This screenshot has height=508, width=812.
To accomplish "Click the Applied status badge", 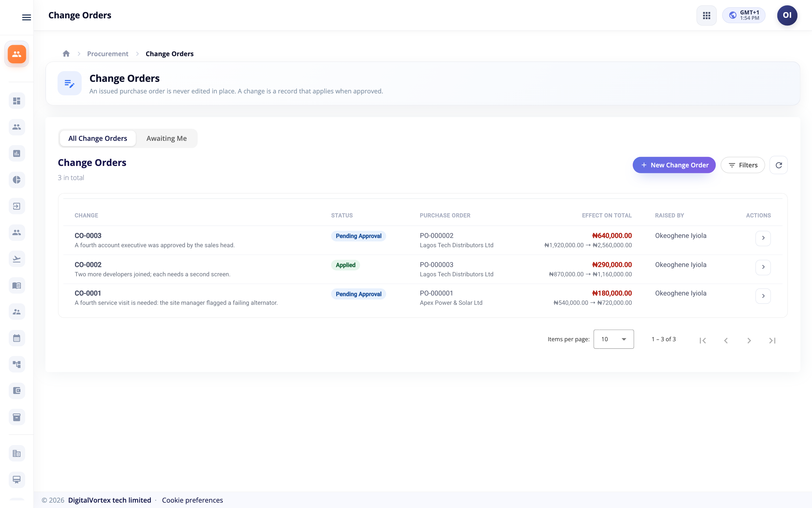I will tap(345, 265).
